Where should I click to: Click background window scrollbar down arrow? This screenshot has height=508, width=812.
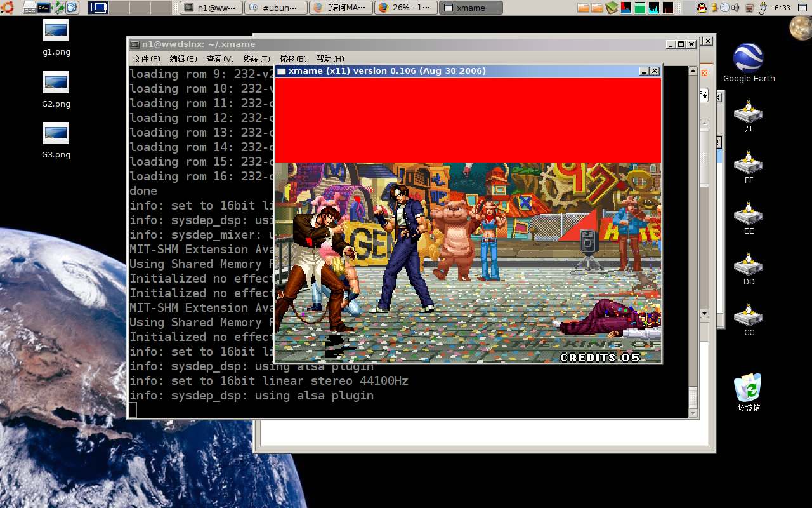tap(704, 314)
